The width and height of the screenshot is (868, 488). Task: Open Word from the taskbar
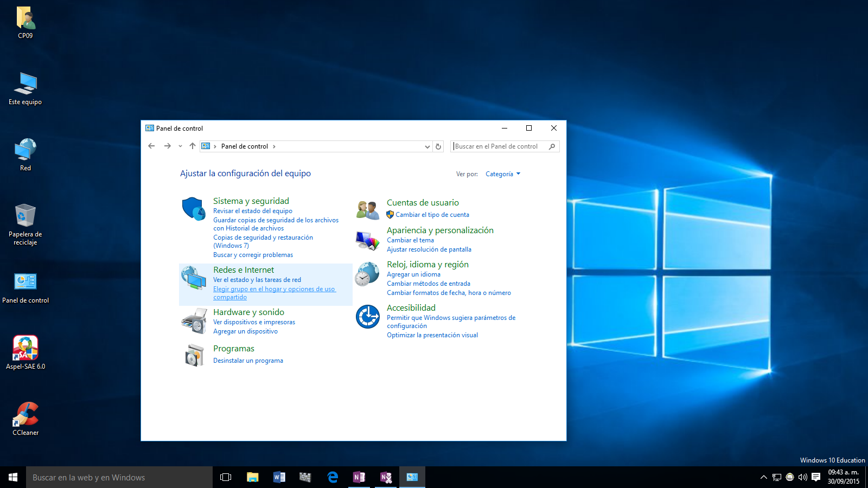tap(279, 477)
